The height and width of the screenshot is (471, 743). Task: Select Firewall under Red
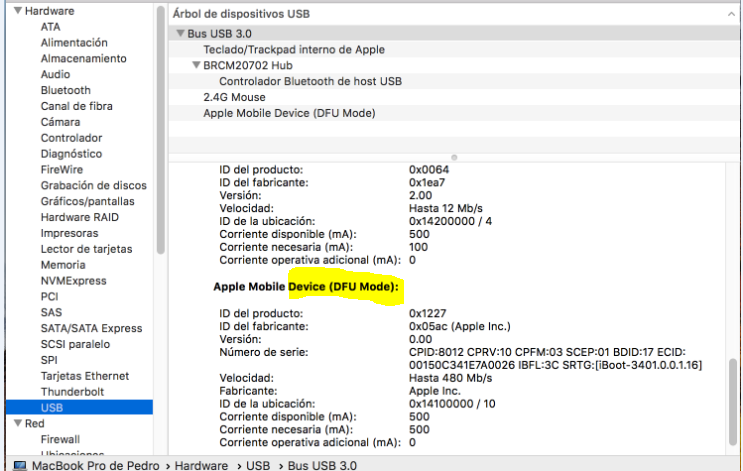60,440
